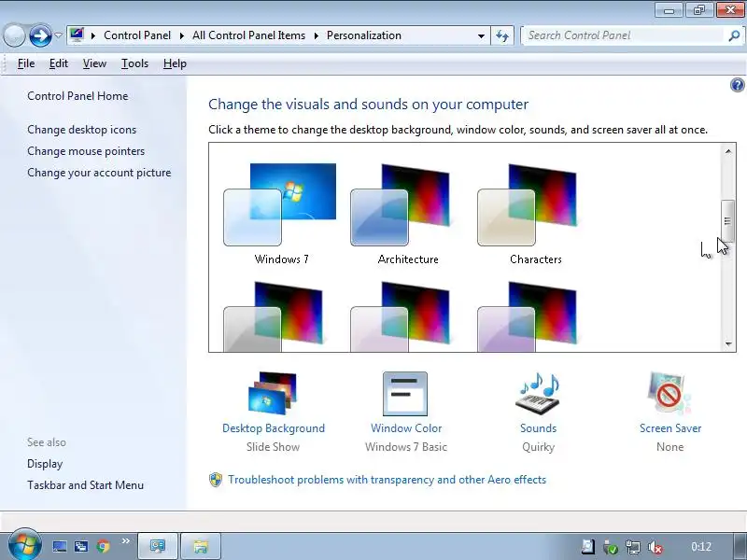Choose the Characters theme
747x560 pixels.
(528, 204)
